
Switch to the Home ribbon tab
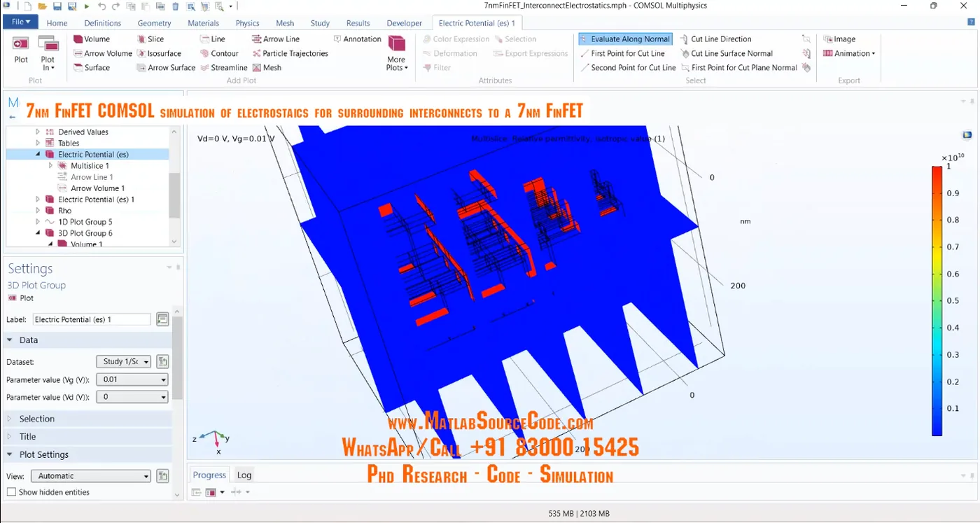coord(57,23)
